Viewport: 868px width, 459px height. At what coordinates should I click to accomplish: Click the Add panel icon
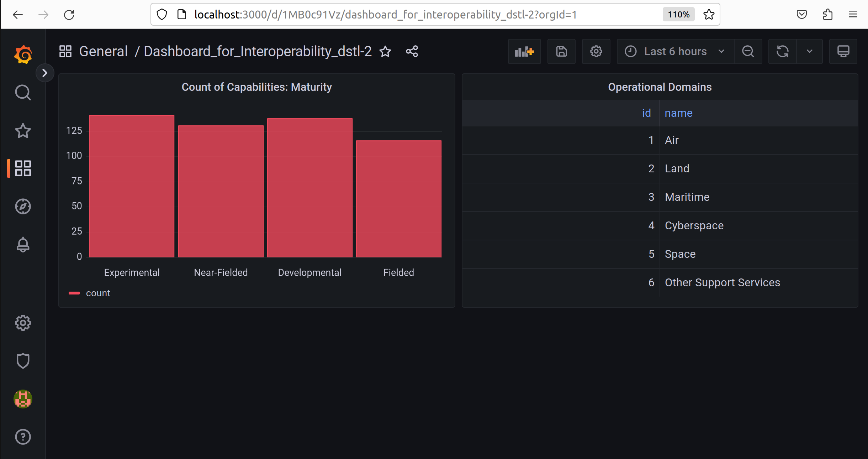tap(524, 52)
